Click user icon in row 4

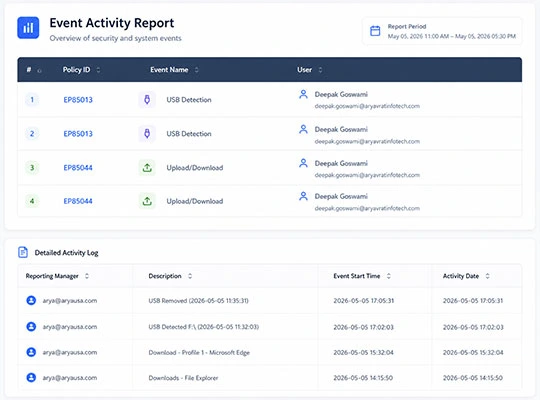(303, 196)
